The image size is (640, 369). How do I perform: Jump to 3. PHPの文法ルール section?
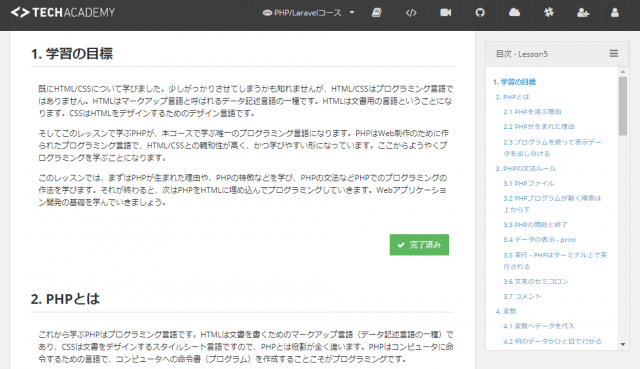tap(526, 169)
